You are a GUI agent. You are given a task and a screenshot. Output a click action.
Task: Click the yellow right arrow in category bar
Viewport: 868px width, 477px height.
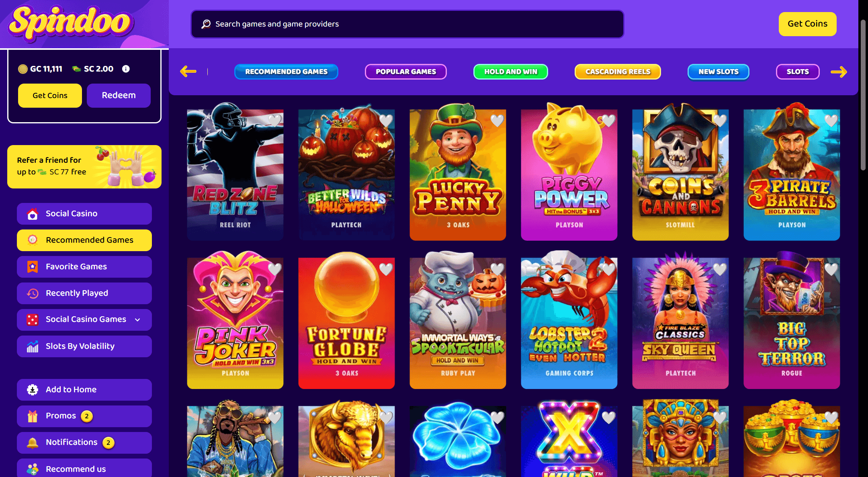click(839, 72)
